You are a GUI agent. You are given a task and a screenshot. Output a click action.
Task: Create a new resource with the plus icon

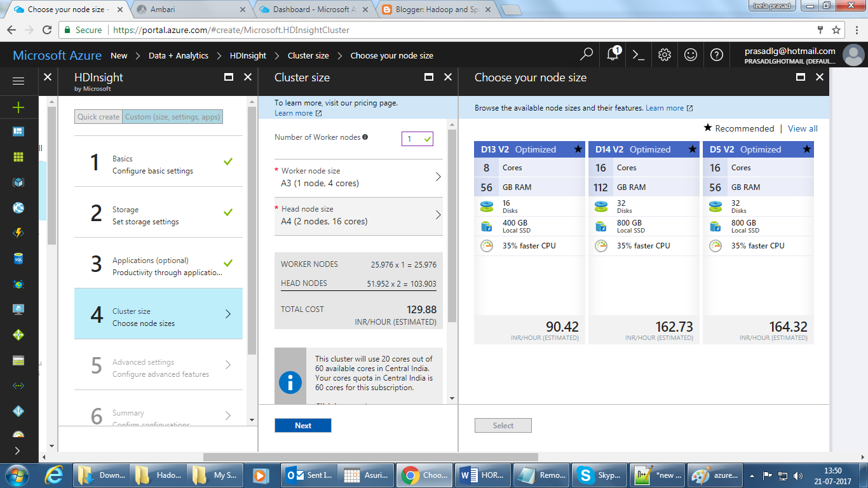(x=17, y=107)
